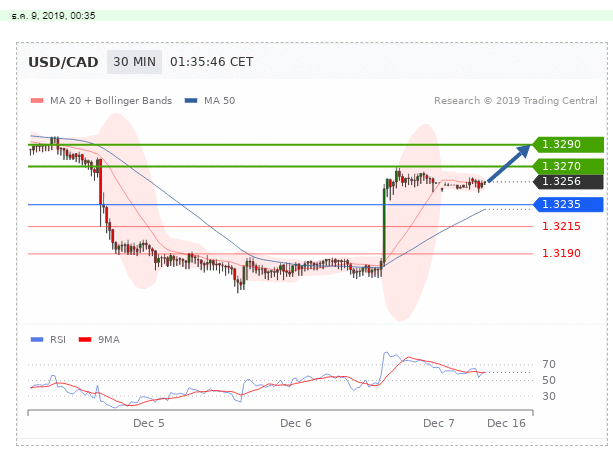Click the Dec 5 date axis label
The width and height of the screenshot is (613, 453).
(x=149, y=423)
